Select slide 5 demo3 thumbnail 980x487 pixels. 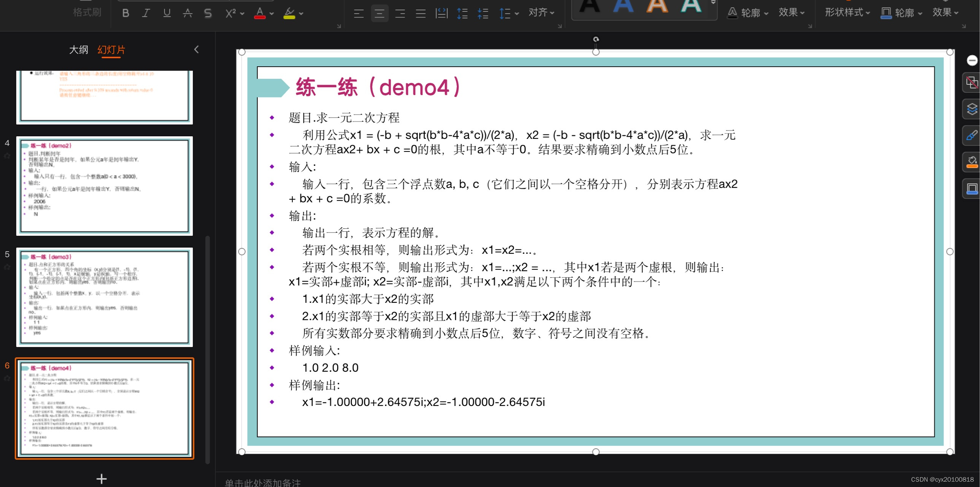click(x=104, y=297)
